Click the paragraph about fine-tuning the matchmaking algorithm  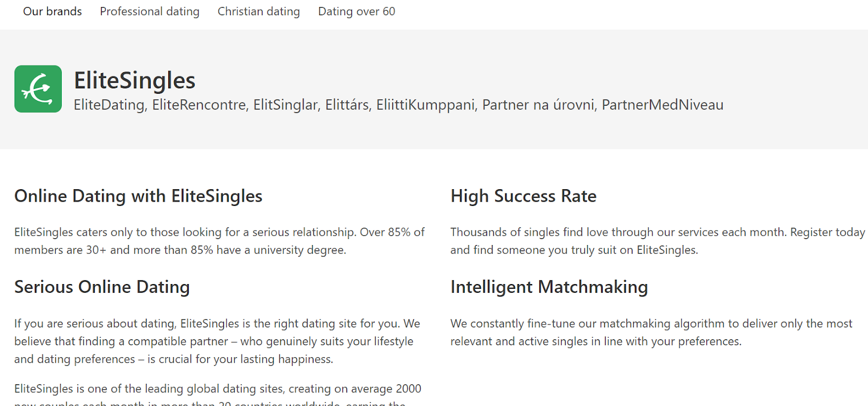651,332
